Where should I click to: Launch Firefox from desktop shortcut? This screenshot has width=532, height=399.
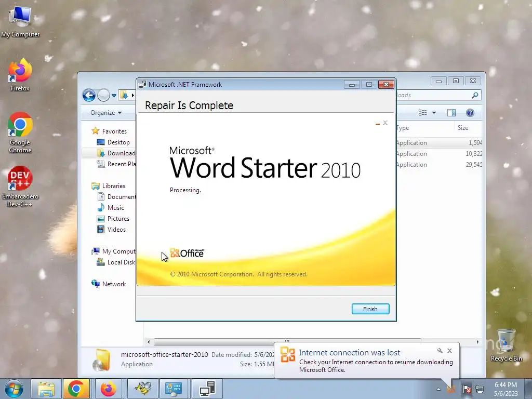coord(20,75)
